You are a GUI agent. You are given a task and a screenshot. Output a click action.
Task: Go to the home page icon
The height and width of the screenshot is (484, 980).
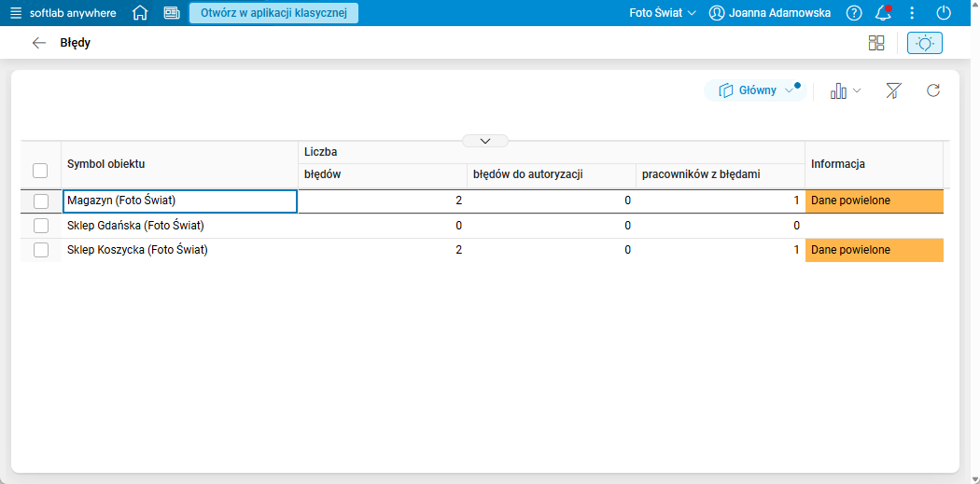coord(140,13)
